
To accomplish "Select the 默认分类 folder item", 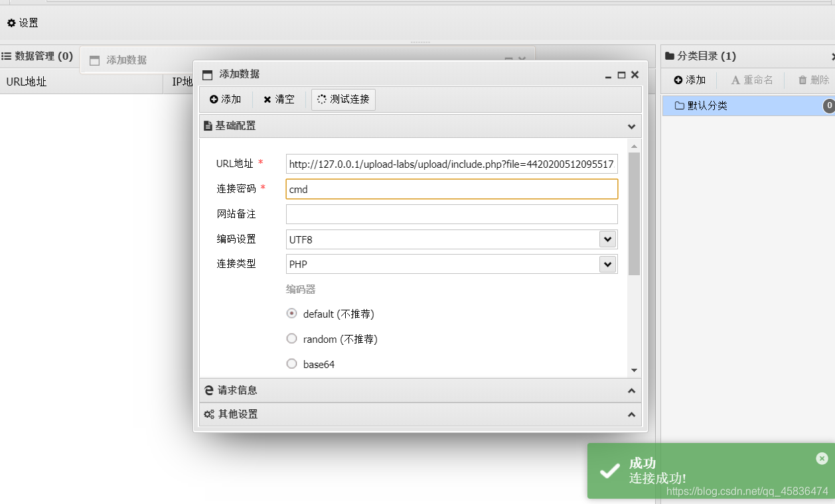I will pos(748,105).
